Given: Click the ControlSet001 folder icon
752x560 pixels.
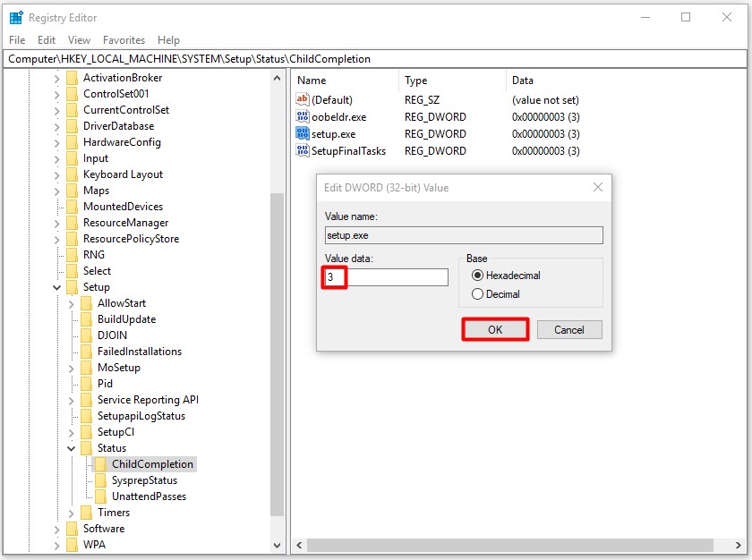Looking at the screenshot, I should (72, 94).
